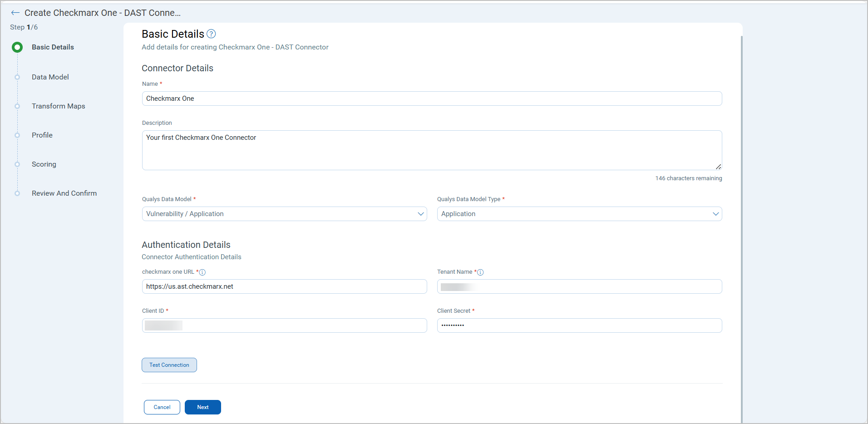
Task: Click the '146 characters remaining' counter text
Action: click(x=688, y=178)
